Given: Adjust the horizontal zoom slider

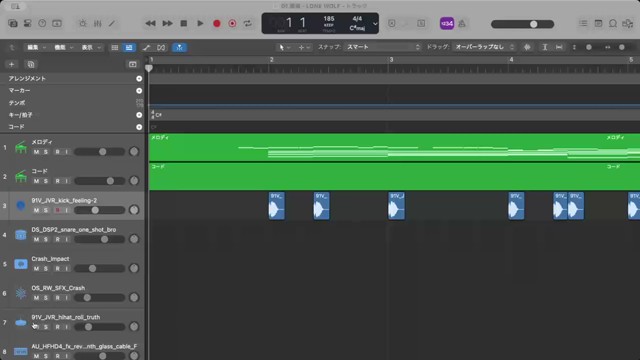Looking at the screenshot, I should point(621,47).
